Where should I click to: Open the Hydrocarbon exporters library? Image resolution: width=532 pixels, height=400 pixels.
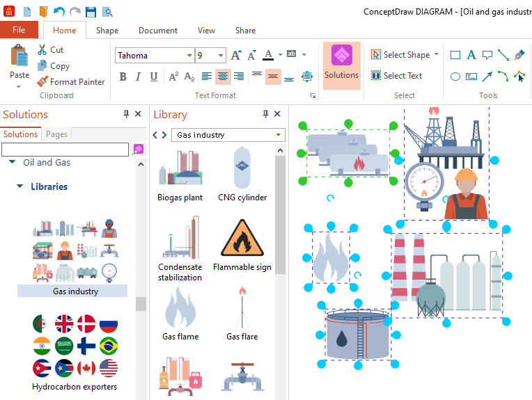[x=75, y=352]
